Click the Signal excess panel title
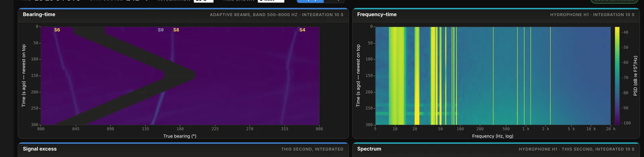Screen dimensions: 644x157 (40, 149)
